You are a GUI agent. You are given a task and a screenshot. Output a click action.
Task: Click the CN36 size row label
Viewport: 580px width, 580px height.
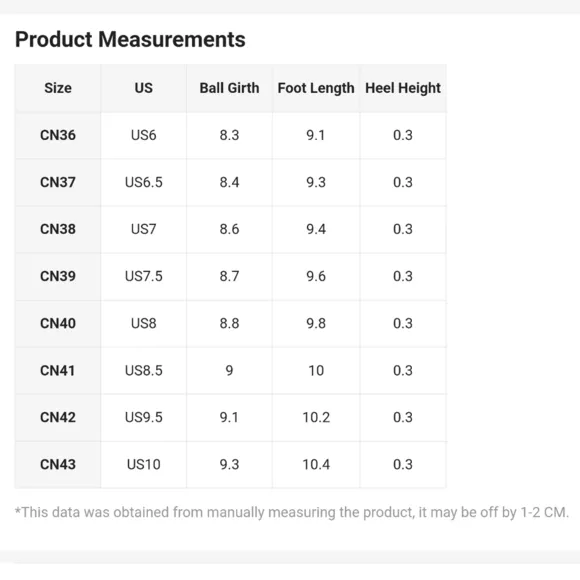(58, 135)
